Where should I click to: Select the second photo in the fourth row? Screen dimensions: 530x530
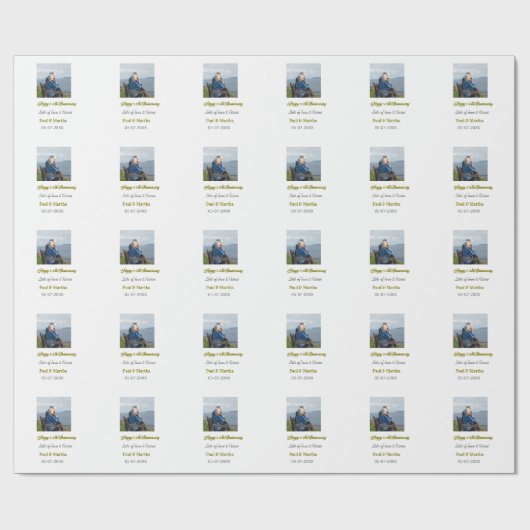click(x=137, y=331)
